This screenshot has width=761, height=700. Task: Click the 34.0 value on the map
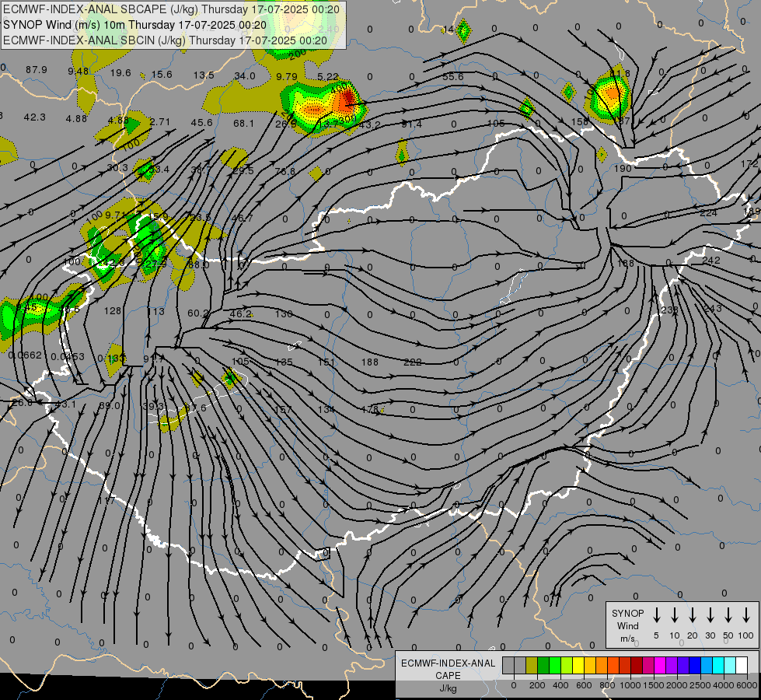click(245, 75)
